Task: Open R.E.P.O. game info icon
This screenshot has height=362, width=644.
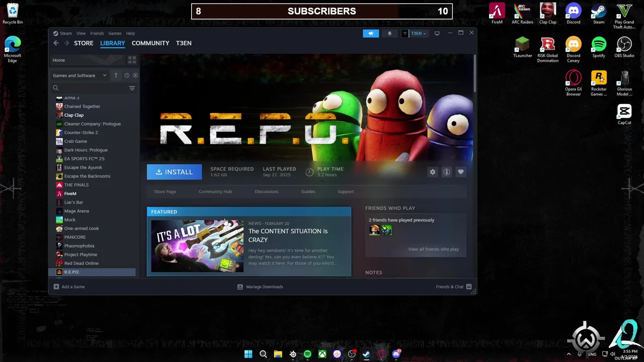Action: coord(446,172)
